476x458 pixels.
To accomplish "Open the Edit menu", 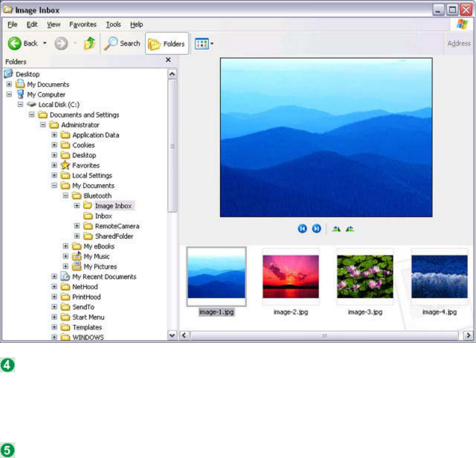I will (32, 24).
